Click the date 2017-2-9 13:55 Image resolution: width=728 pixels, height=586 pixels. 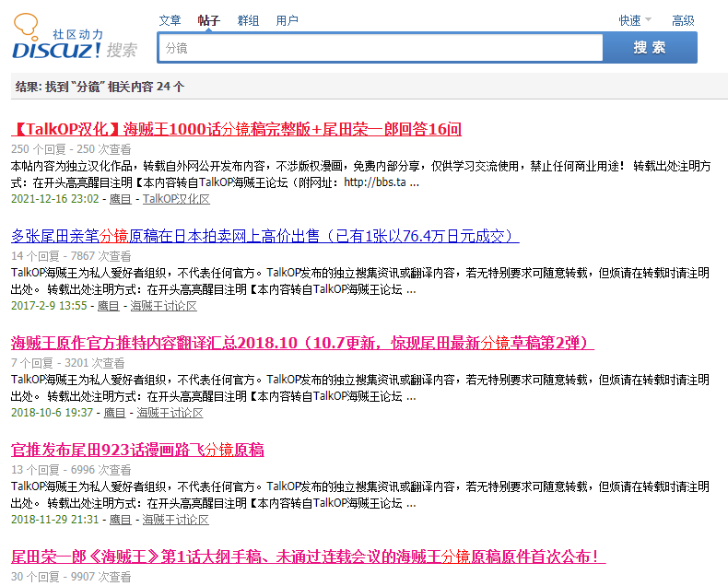(49, 306)
